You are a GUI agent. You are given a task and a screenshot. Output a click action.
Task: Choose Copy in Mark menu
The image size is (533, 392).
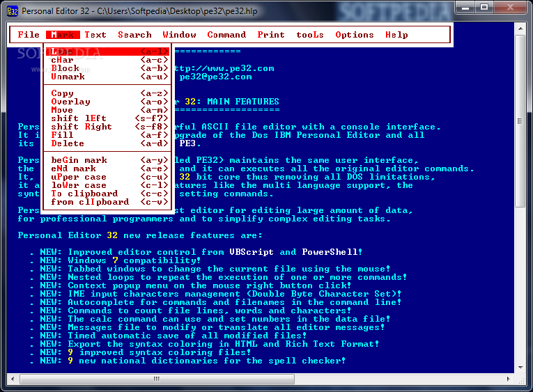(107, 93)
